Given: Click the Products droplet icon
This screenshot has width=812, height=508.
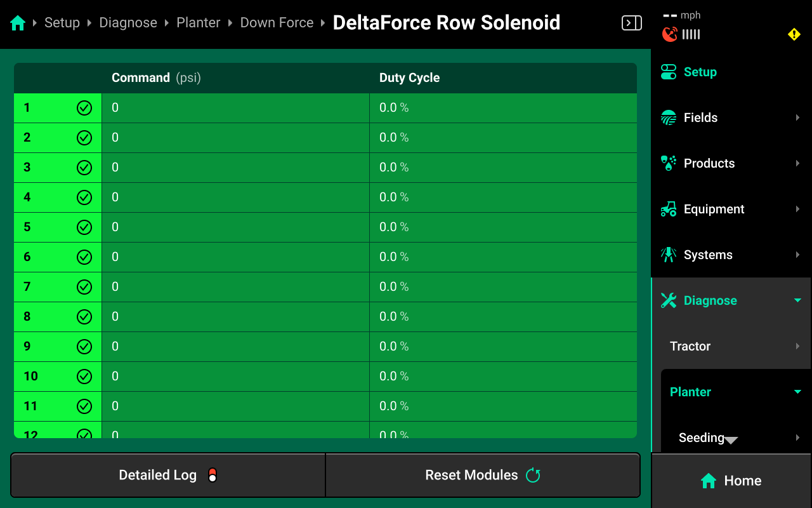Looking at the screenshot, I should tap(669, 164).
